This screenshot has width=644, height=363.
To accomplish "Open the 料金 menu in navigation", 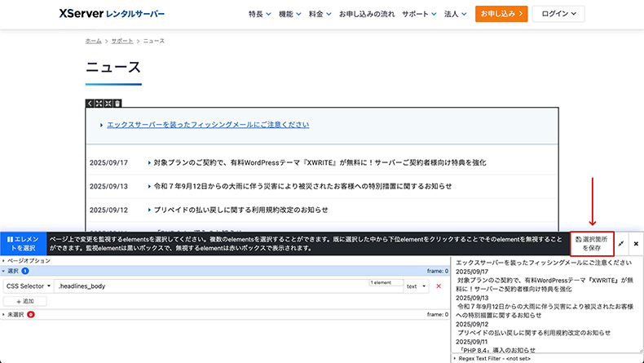I will pos(320,14).
